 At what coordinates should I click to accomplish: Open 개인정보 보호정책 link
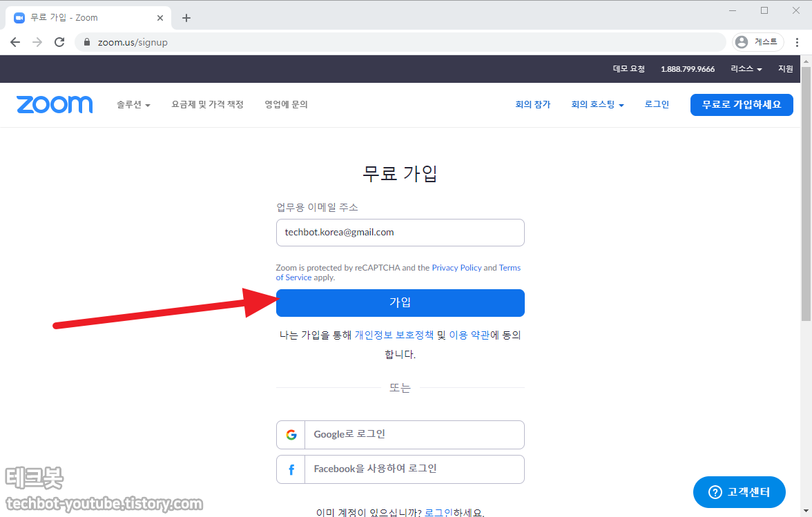[394, 335]
